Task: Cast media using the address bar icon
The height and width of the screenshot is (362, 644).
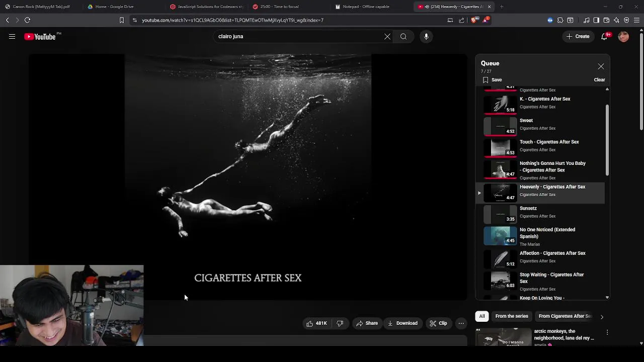Action: [x=450, y=20]
